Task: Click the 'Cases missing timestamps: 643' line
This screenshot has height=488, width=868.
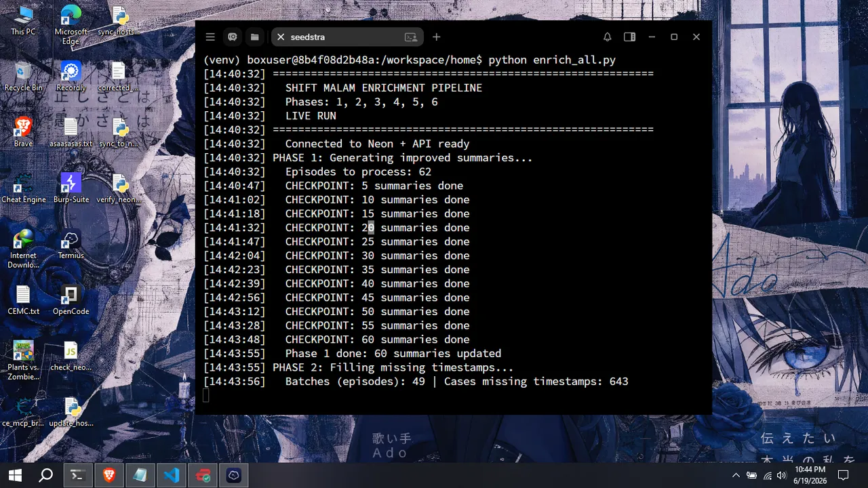Action: pyautogui.click(x=536, y=382)
